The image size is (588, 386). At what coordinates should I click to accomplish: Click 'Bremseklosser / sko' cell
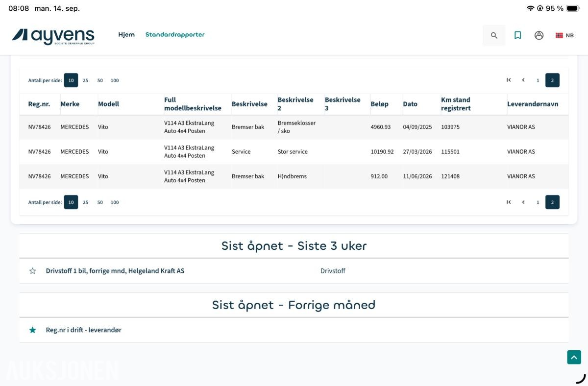296,127
